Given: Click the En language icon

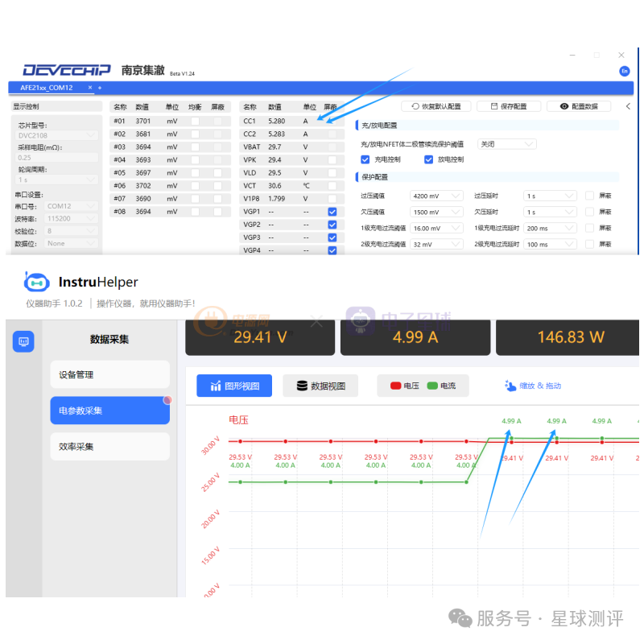Looking at the screenshot, I should pyautogui.click(x=624, y=72).
